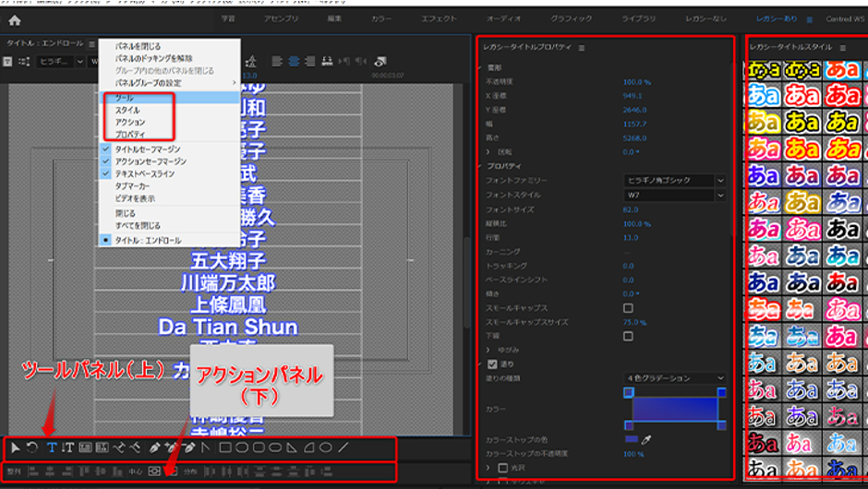Open タイトル：エンドロール panel menu icon
The width and height of the screenshot is (868, 489).
(92, 43)
